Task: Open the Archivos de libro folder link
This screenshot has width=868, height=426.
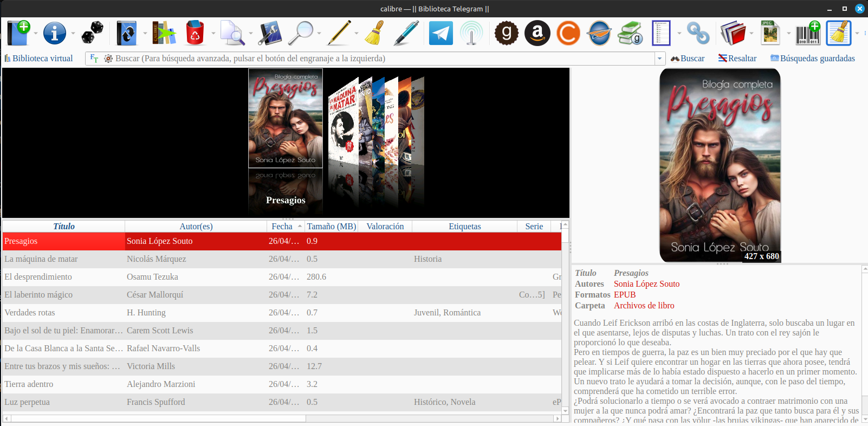Action: point(644,305)
